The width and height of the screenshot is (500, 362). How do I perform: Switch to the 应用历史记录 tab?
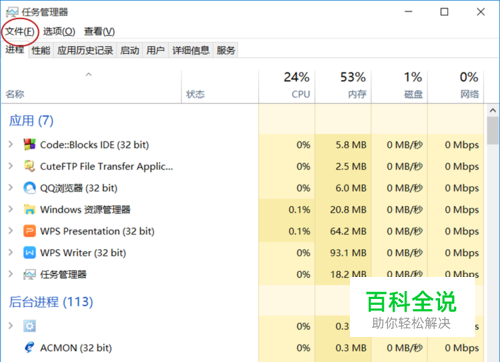coord(85,50)
